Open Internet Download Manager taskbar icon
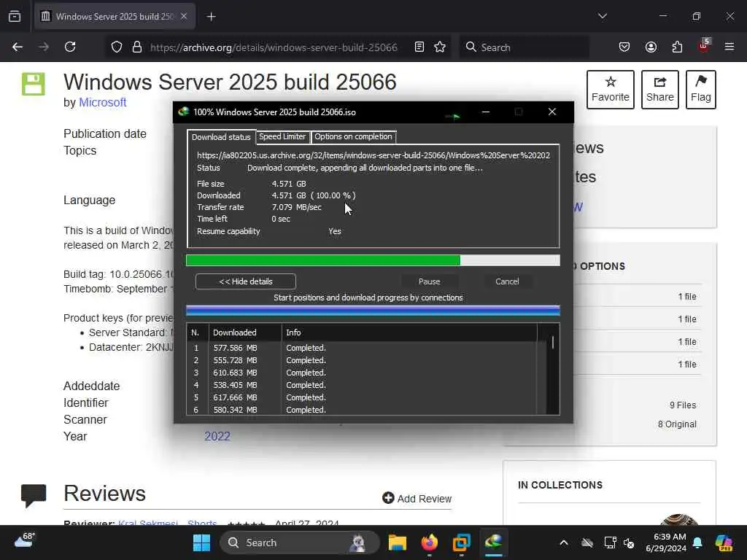 [x=494, y=542]
